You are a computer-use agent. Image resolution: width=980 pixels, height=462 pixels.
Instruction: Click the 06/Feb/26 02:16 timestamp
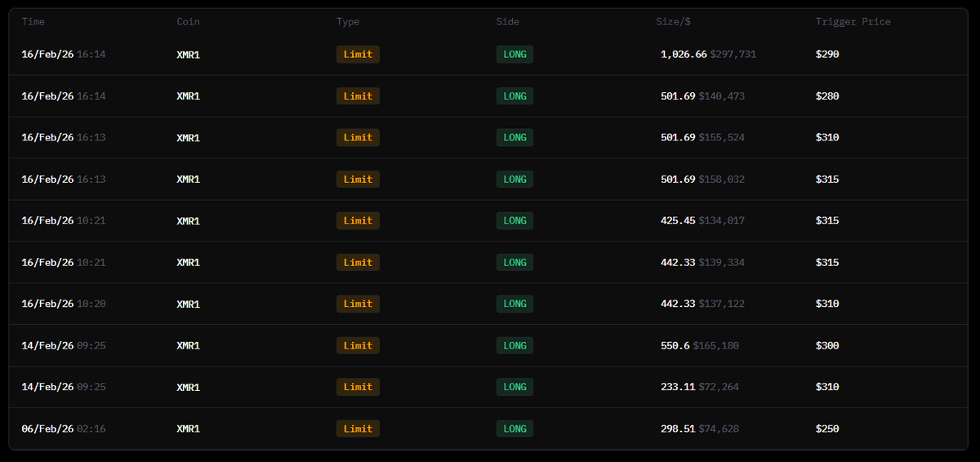(x=63, y=429)
